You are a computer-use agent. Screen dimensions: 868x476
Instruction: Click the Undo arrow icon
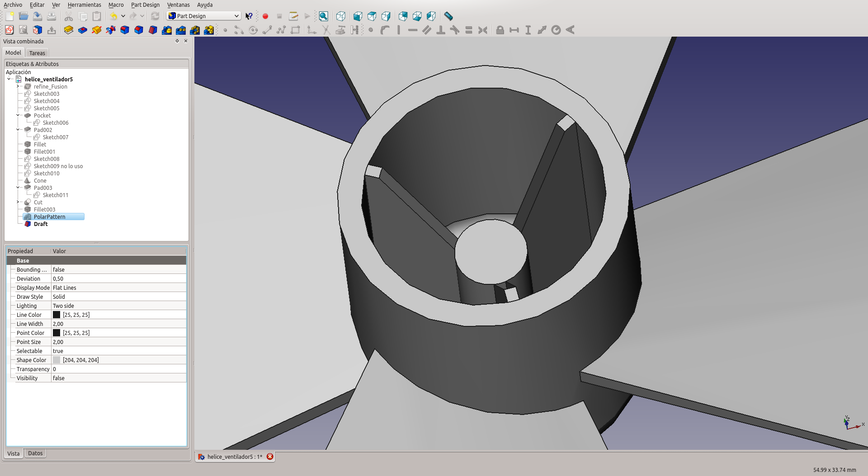pos(113,16)
